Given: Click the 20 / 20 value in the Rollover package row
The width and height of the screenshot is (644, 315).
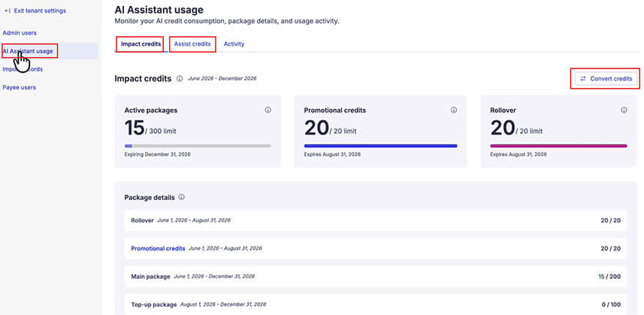Looking at the screenshot, I should click(x=611, y=220).
